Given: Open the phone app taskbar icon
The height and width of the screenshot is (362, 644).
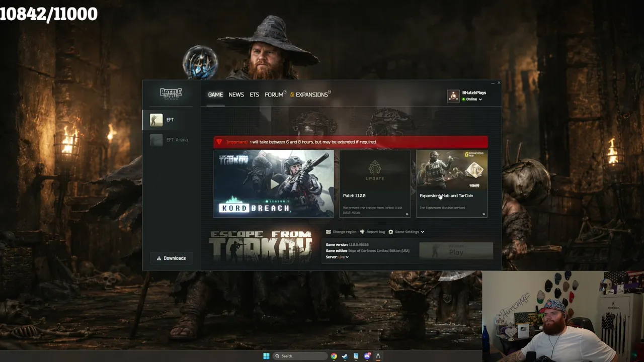Looking at the screenshot, I should tap(356, 356).
